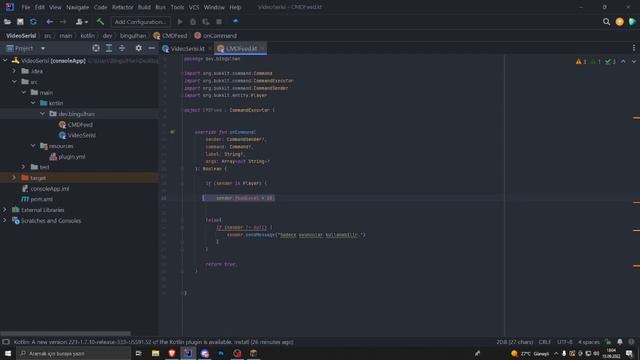
Task: Collapse the VideoSerisi root node
Action: [x=5, y=60]
